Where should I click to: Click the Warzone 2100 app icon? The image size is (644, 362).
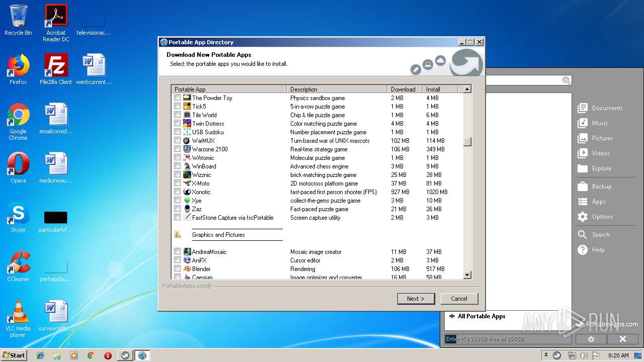point(187,149)
